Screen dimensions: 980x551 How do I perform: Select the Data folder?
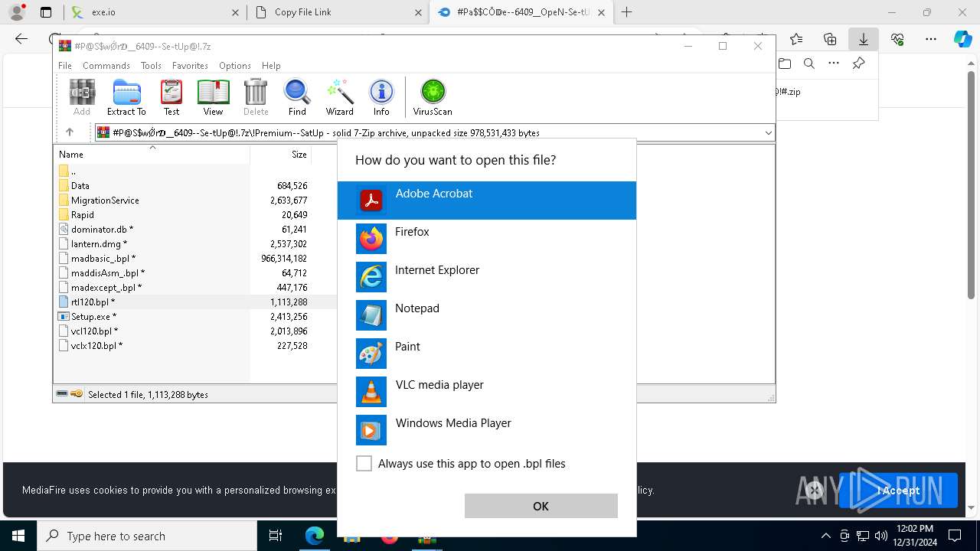click(x=80, y=186)
